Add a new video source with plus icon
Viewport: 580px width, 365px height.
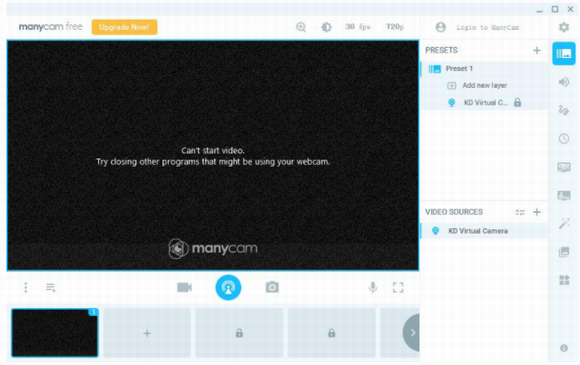click(537, 212)
